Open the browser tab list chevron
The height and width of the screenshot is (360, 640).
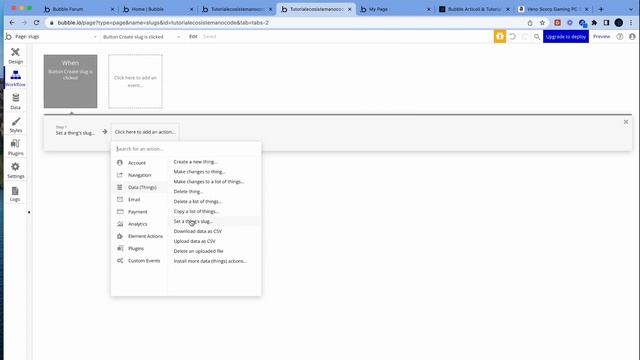pyautogui.click(x=631, y=9)
